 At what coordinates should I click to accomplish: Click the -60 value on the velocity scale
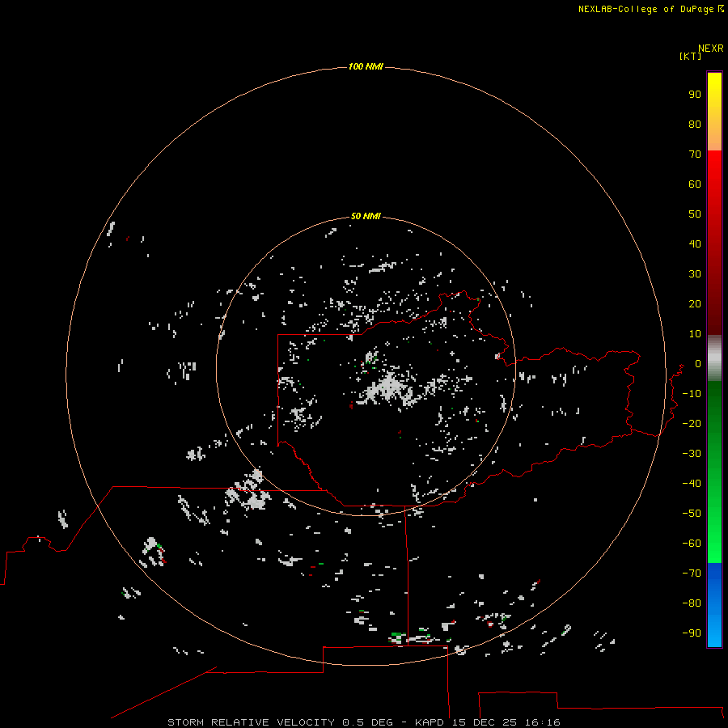pos(692,544)
